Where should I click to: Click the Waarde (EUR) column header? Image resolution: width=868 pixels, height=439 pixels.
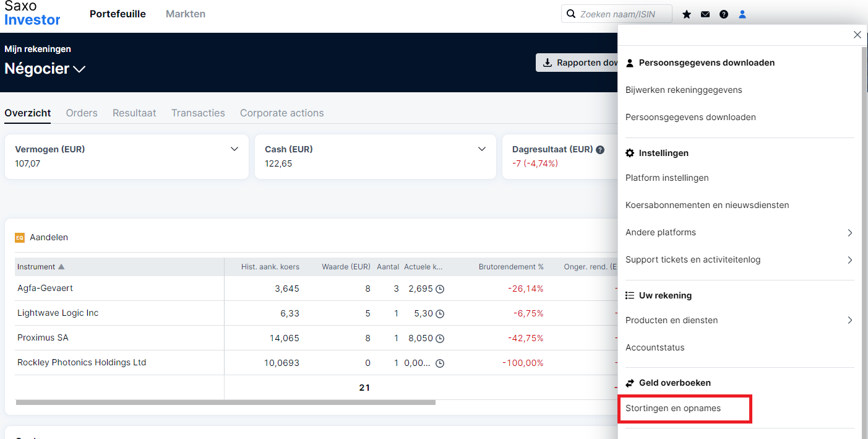click(x=346, y=267)
